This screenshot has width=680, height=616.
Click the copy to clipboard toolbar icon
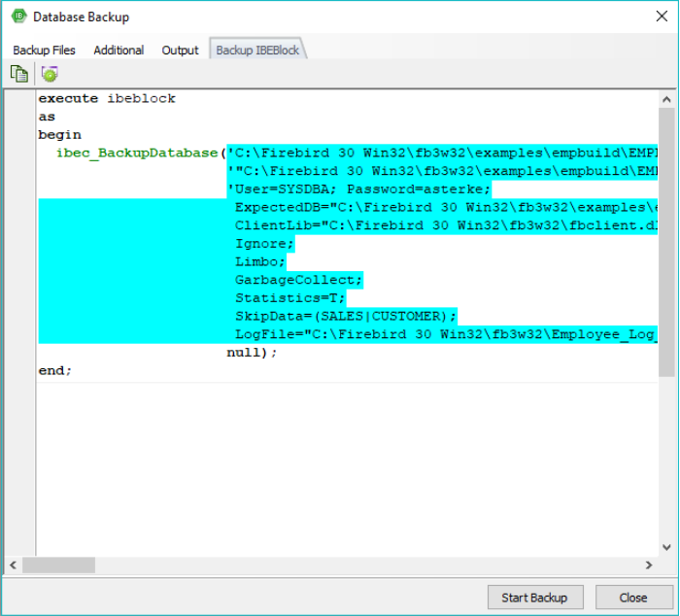pos(18,74)
